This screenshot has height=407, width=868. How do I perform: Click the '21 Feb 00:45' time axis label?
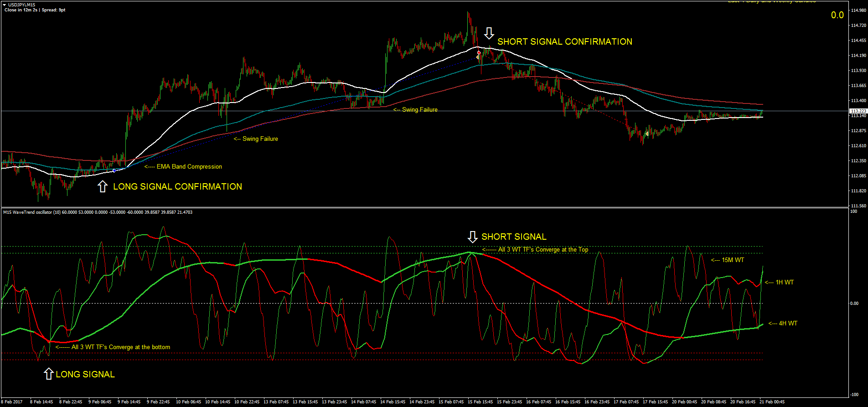click(772, 402)
